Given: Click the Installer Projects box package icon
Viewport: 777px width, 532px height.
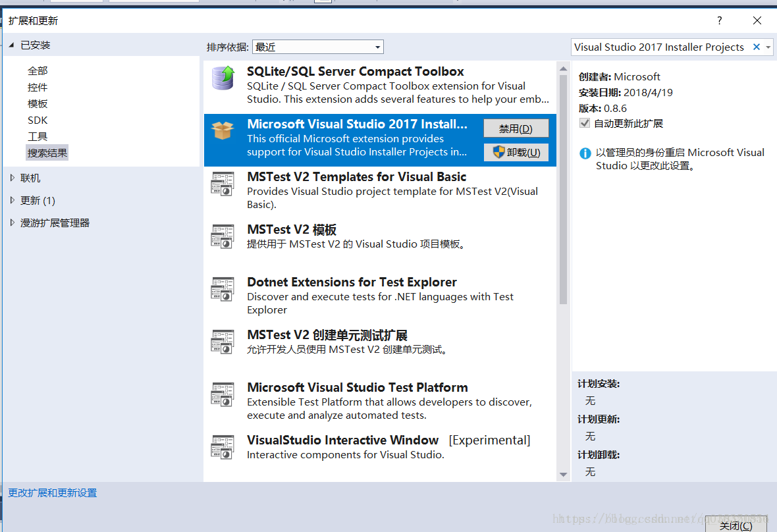Looking at the screenshot, I should [223, 130].
